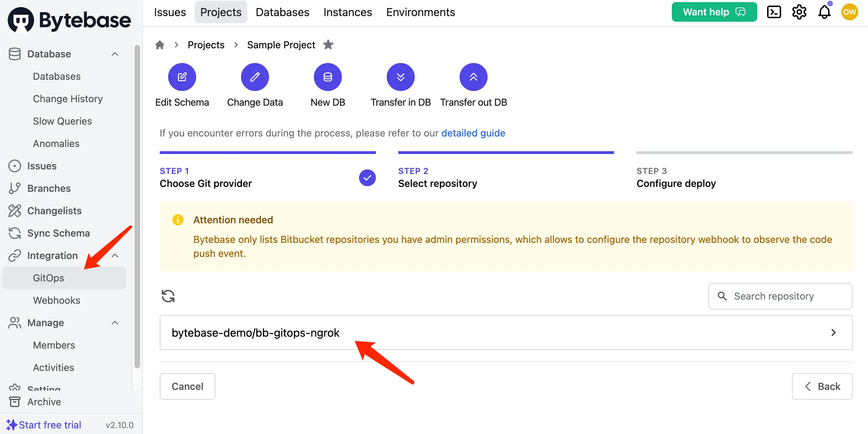Screen dimensions: 868x434
Task: Click the Issues circle icon in sidebar
Action: coord(15,166)
